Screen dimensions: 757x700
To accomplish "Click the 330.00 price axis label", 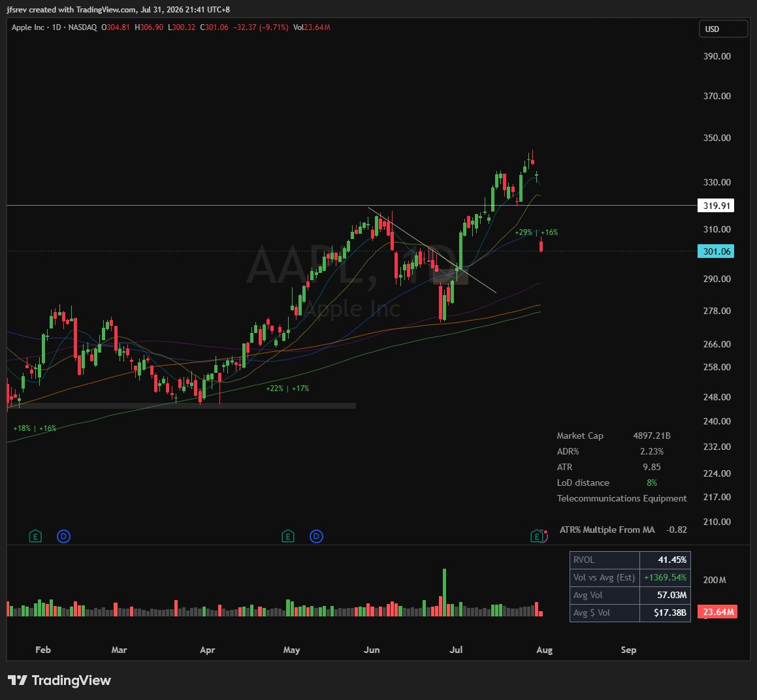I will coord(717,182).
